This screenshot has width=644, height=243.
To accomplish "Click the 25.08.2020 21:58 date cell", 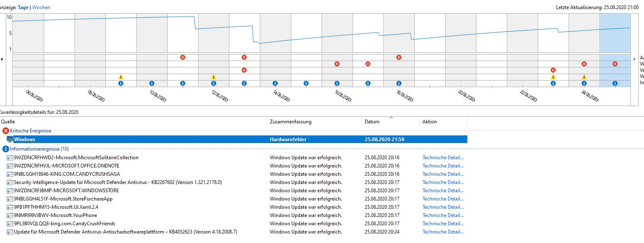I will [x=385, y=139].
